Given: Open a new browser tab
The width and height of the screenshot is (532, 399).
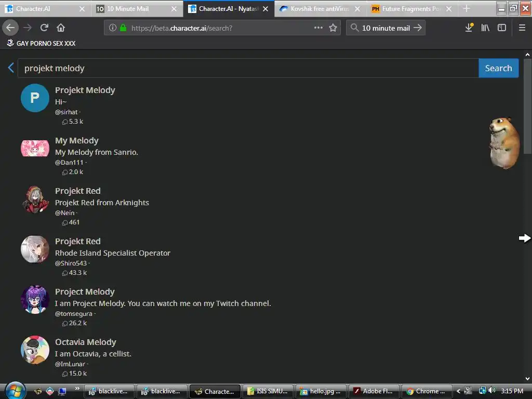Looking at the screenshot, I should click(467, 9).
